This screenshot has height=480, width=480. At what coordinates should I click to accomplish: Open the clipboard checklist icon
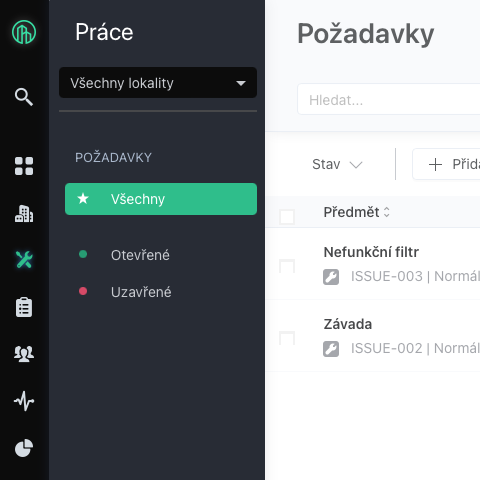[24, 307]
